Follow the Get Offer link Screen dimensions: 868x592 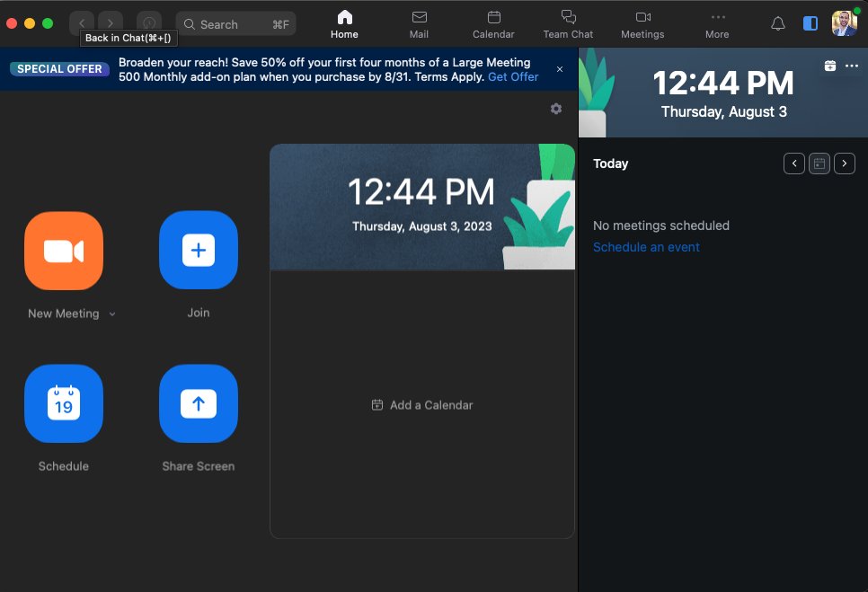(512, 77)
